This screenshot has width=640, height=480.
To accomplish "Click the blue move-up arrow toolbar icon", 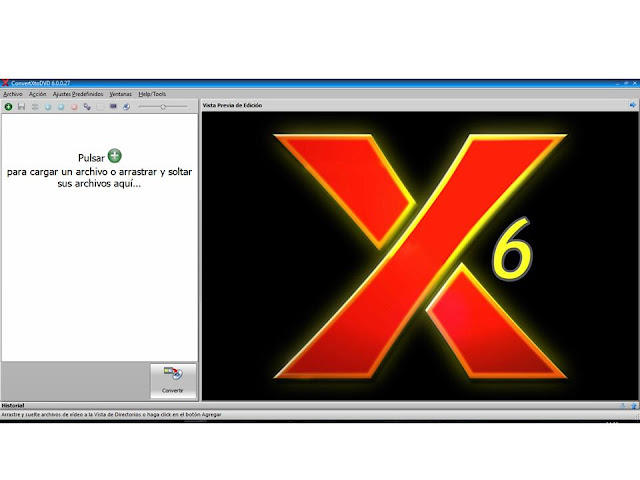I will coord(61,107).
